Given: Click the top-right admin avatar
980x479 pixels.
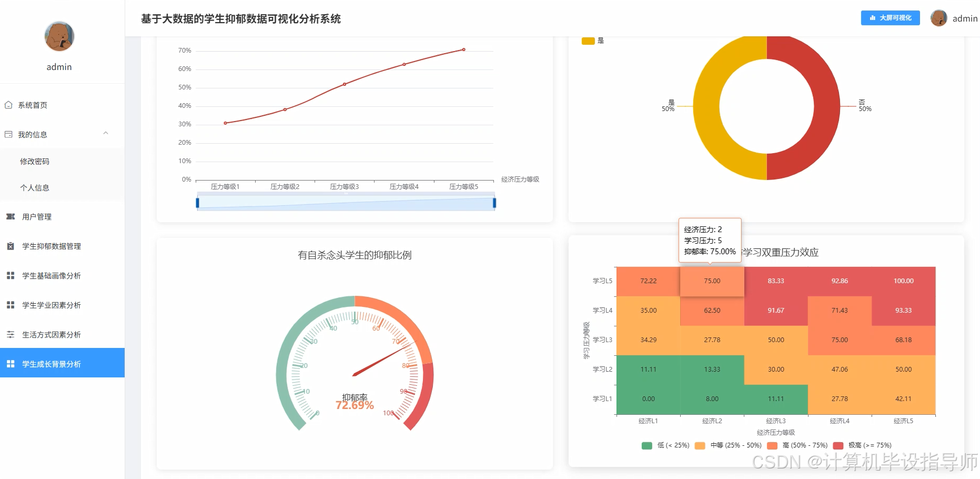Looking at the screenshot, I should 939,18.
